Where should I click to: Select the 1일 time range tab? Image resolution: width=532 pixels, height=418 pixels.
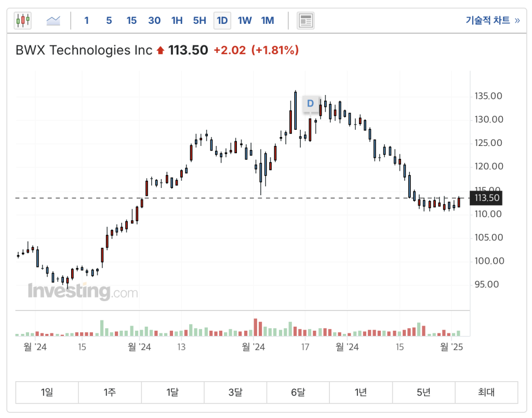coord(47,393)
